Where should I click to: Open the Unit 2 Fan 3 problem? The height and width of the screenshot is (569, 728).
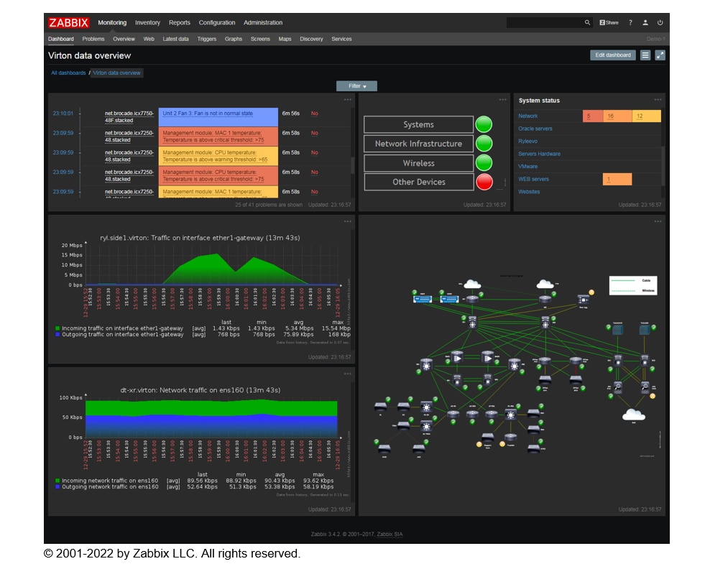[x=208, y=114]
